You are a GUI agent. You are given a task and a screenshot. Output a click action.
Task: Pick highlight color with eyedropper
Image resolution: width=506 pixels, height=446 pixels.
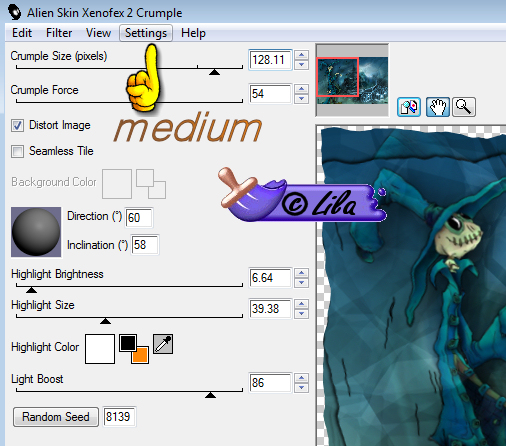click(163, 344)
